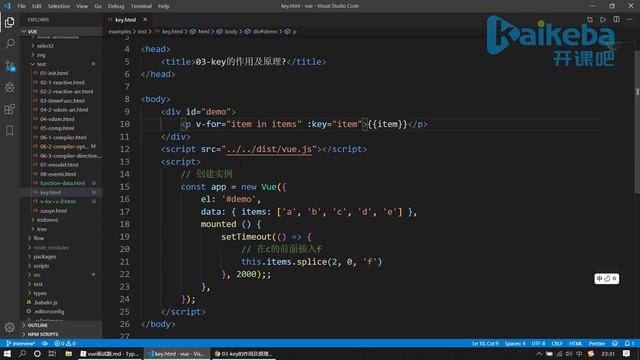The height and width of the screenshot is (360, 640).
Task: Open the Bookmarks view in activity bar
Action: pyautogui.click(x=9, y=131)
